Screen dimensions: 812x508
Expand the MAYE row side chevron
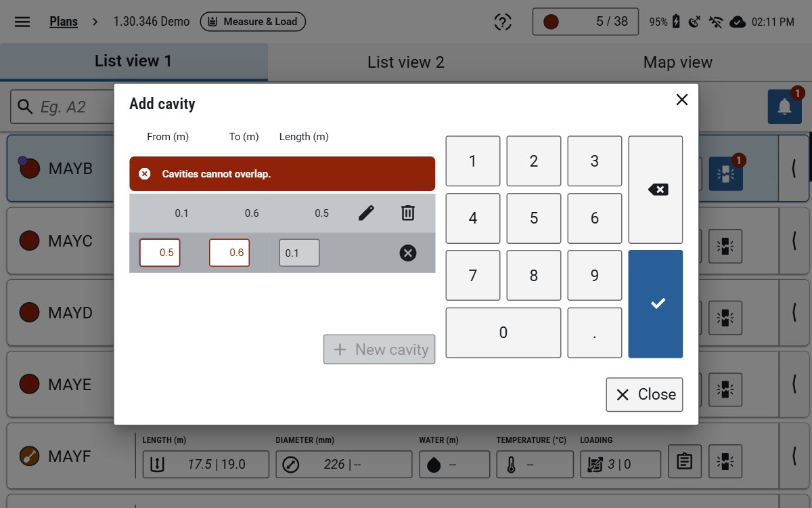tap(794, 384)
